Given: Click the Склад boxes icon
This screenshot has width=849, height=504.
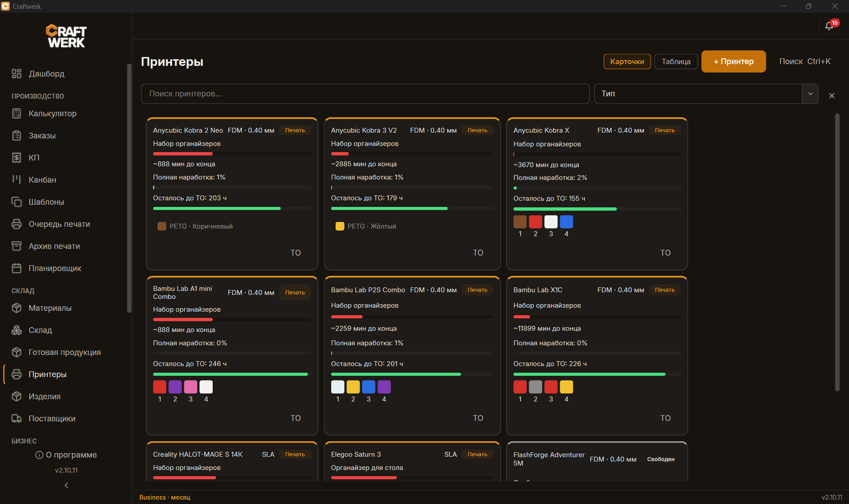Looking at the screenshot, I should pyautogui.click(x=16, y=330).
